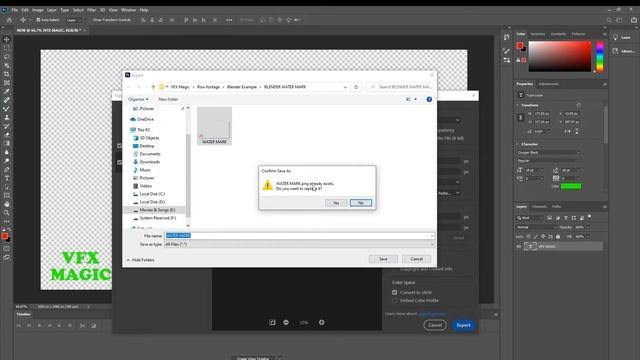Collapse folders with Hide Folders
This screenshot has height=360, width=640.
click(140, 260)
